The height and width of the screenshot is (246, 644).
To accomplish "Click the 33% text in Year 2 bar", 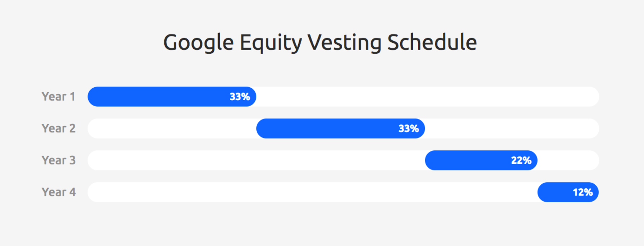I will point(409,128).
